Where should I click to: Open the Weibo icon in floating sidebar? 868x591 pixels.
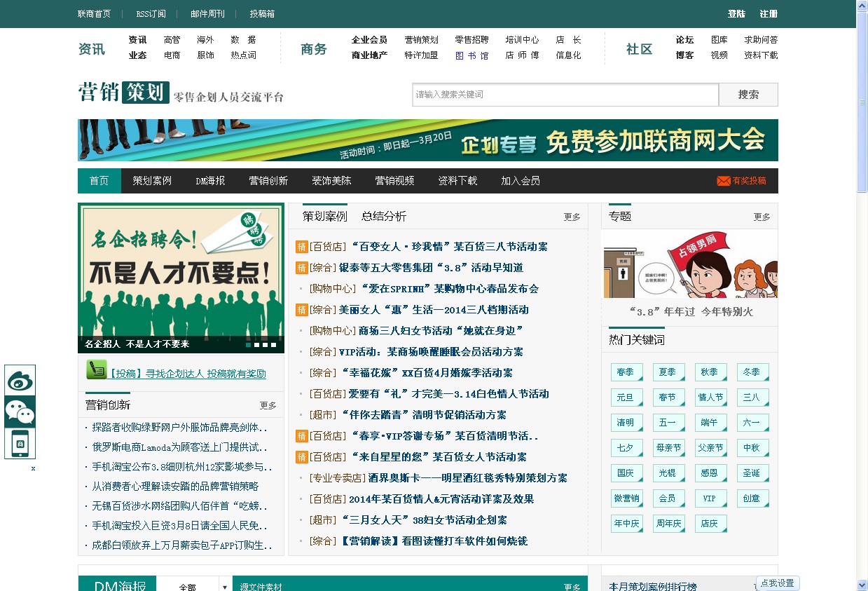click(x=20, y=381)
